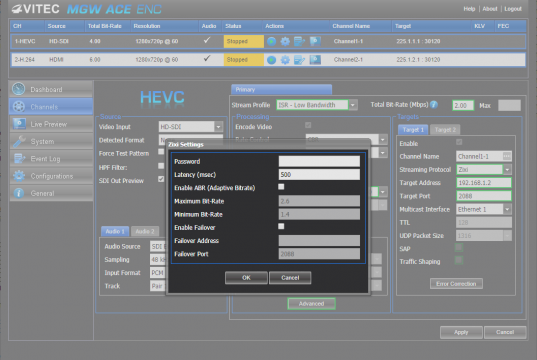Click Cancel in Zixi Settings dialog
537x360 pixels.
tap(290, 278)
